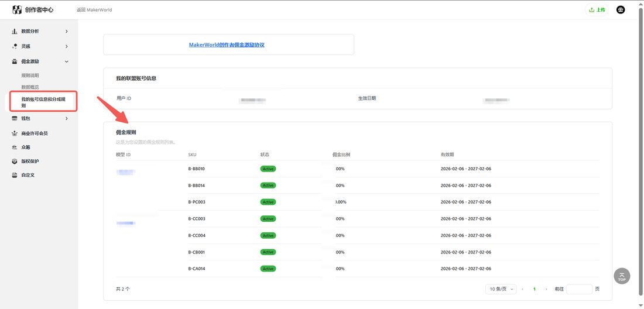Click the 生效日期 label

[x=366, y=98]
